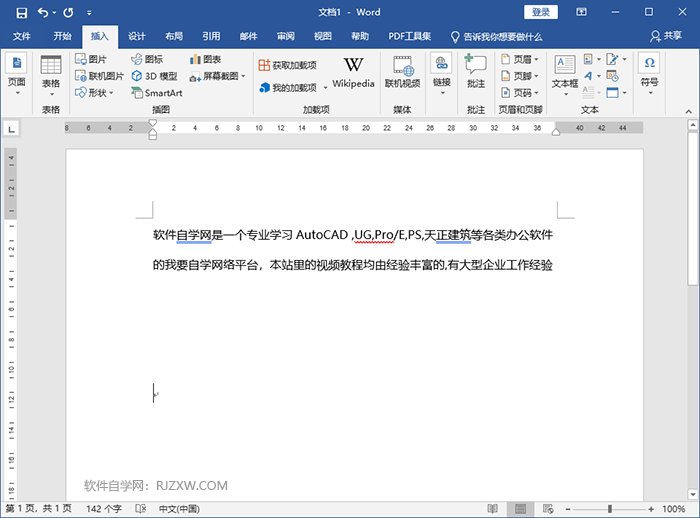Switch to the 审阅 tab
Screen dimensions: 700x518
click(x=286, y=36)
